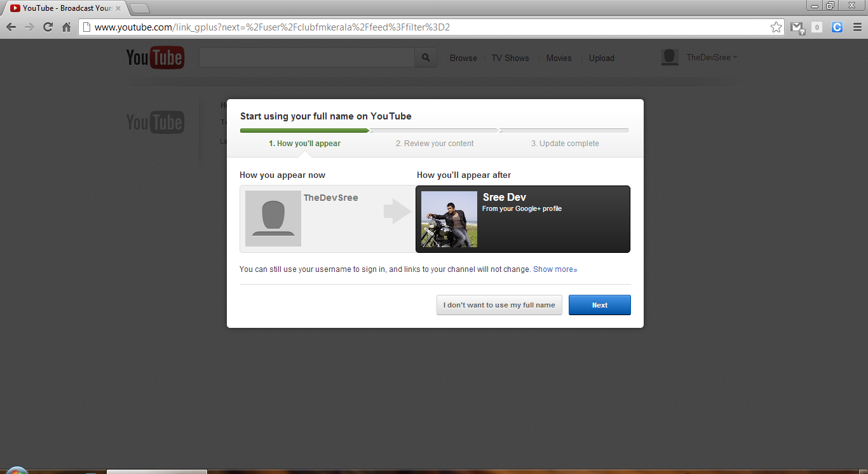The height and width of the screenshot is (474, 868).
Task: Click the Sree Dev name text
Action: 505,197
